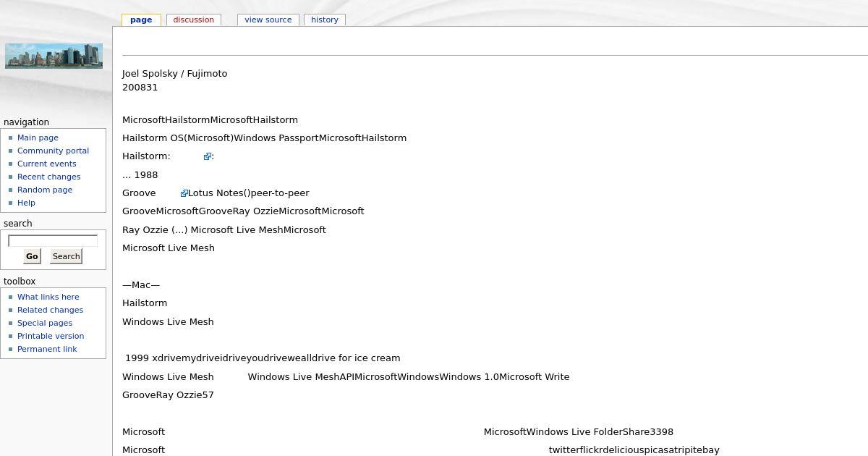Open the Help link
Viewport: 868px width, 456px height.
pos(26,203)
